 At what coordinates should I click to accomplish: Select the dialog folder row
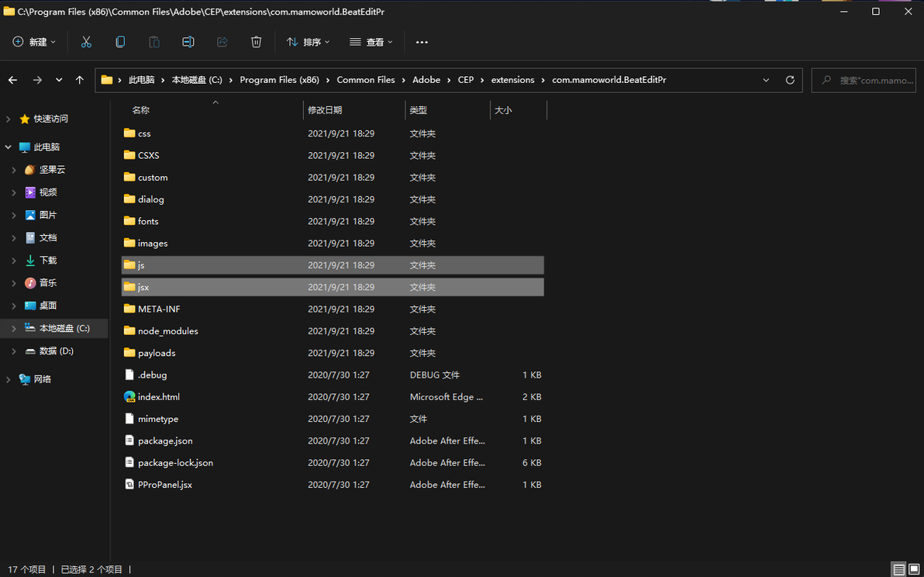tap(333, 199)
